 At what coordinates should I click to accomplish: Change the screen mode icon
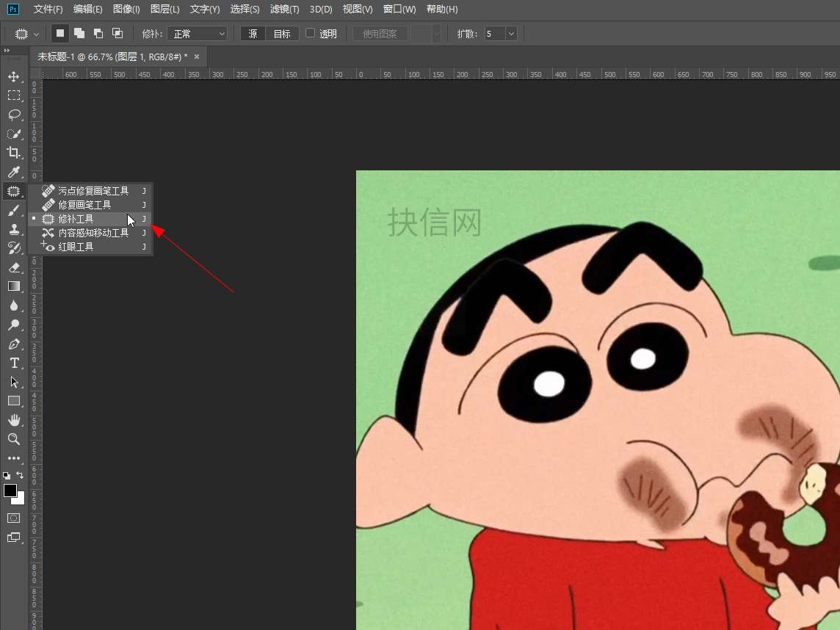(13, 537)
